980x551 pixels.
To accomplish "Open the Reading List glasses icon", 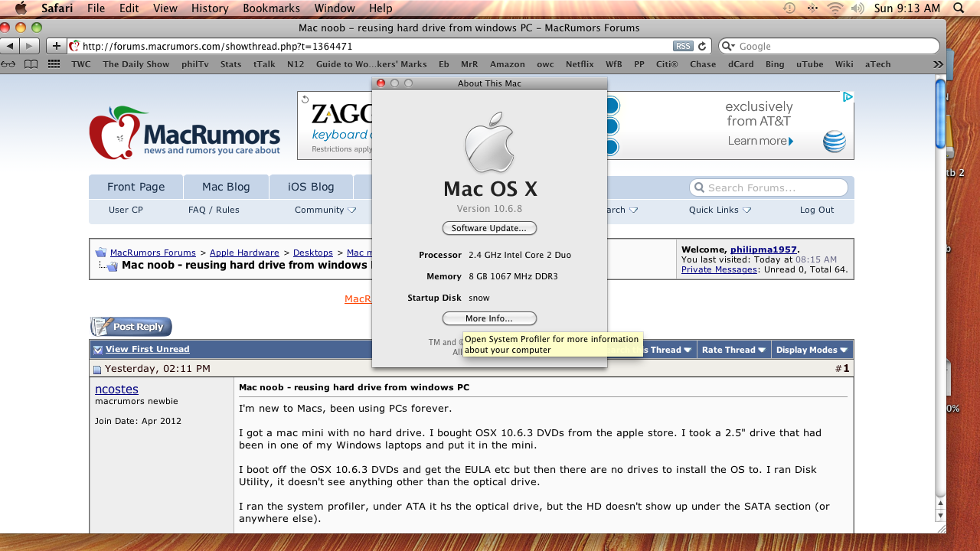I will coord(8,64).
